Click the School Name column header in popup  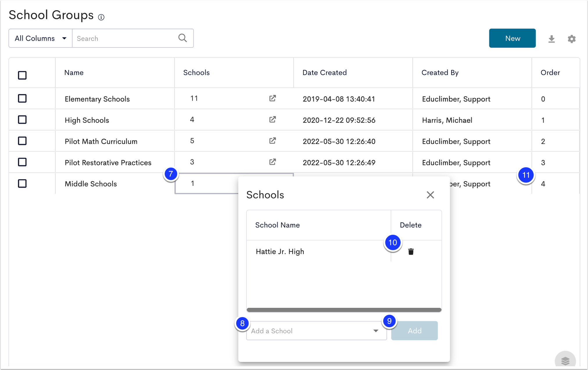point(319,225)
